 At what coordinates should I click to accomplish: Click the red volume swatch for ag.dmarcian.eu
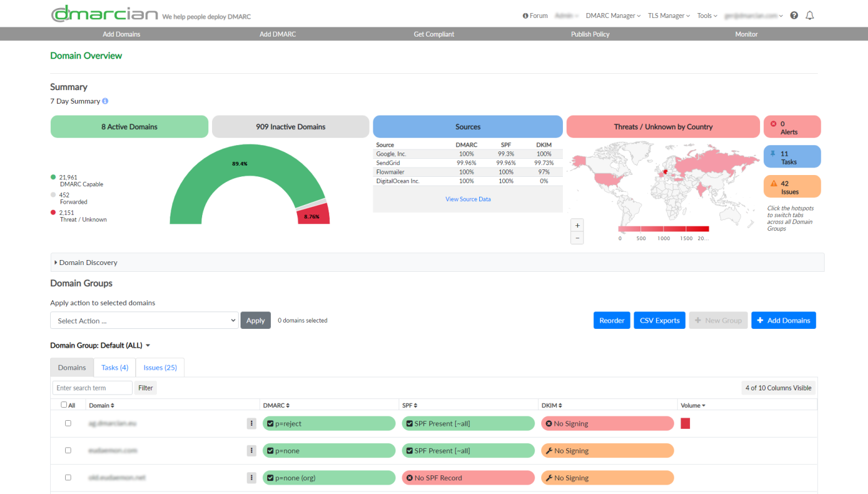(x=685, y=423)
